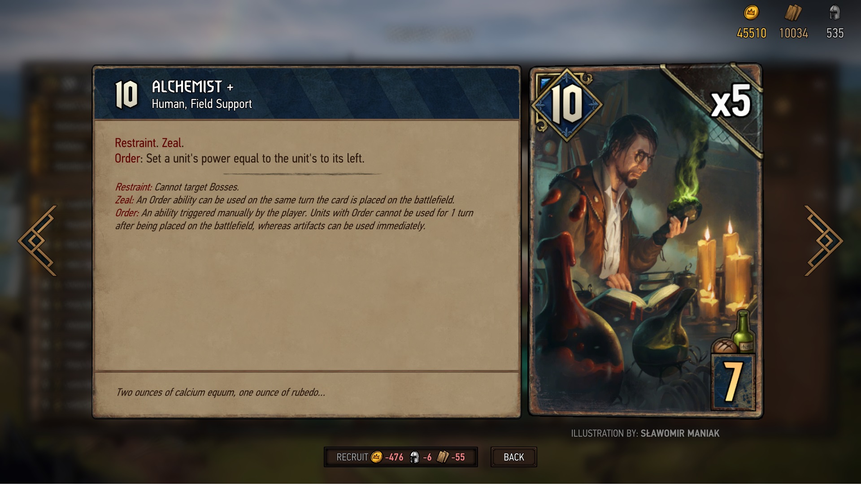Screen dimensions: 861x504
Task: Click the wood resource icon
Action: click(x=793, y=13)
